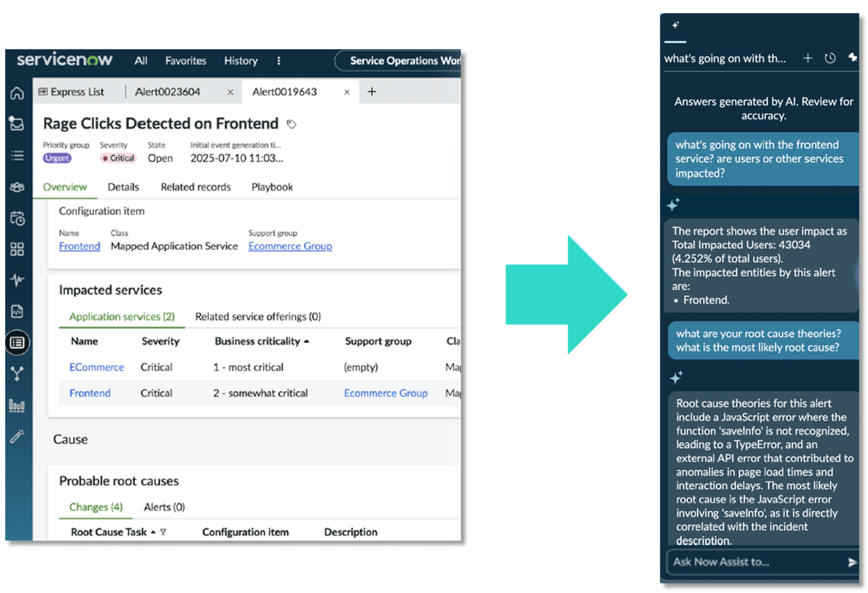Open Ecommerce Group support group link
The image size is (868, 593).
[290, 246]
